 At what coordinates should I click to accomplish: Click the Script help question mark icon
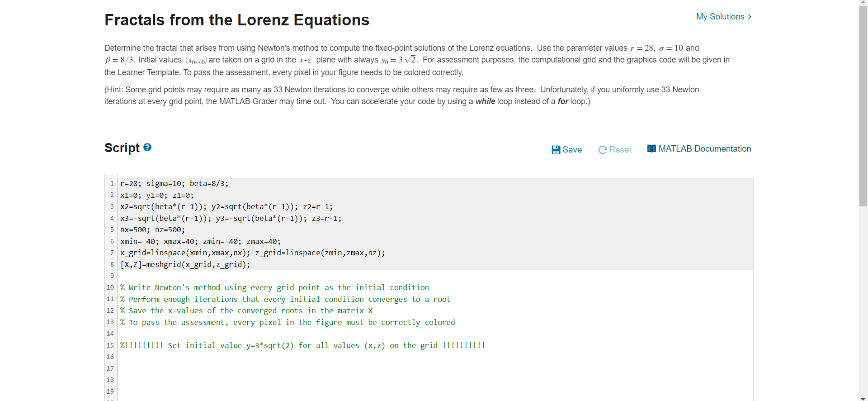coord(147,147)
